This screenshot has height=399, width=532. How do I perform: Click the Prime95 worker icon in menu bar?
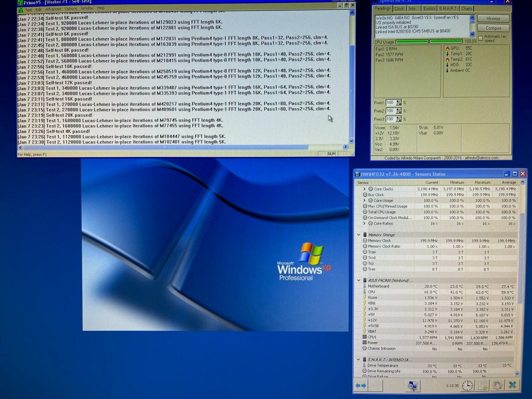(20, 10)
